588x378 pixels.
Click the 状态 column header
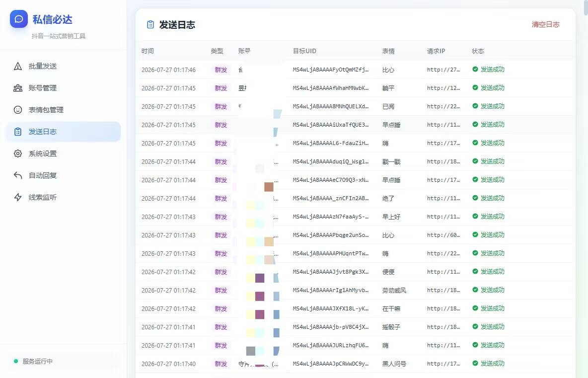click(478, 51)
